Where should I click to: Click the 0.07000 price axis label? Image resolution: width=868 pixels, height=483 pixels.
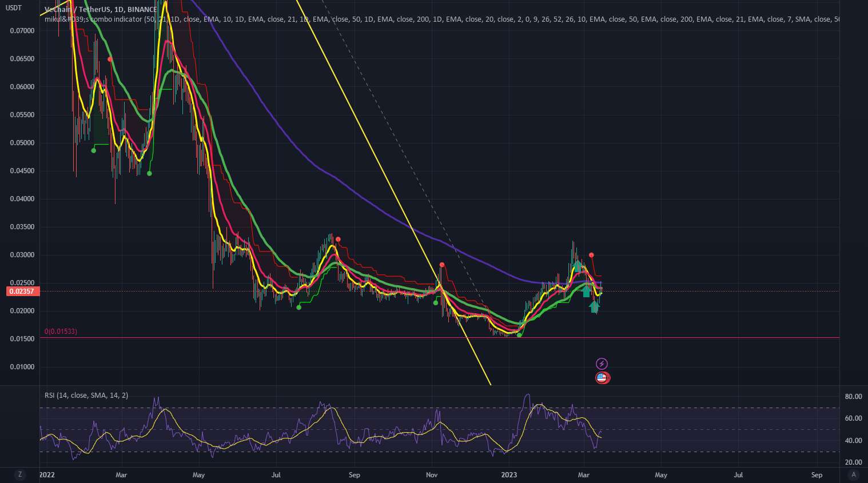coord(22,31)
